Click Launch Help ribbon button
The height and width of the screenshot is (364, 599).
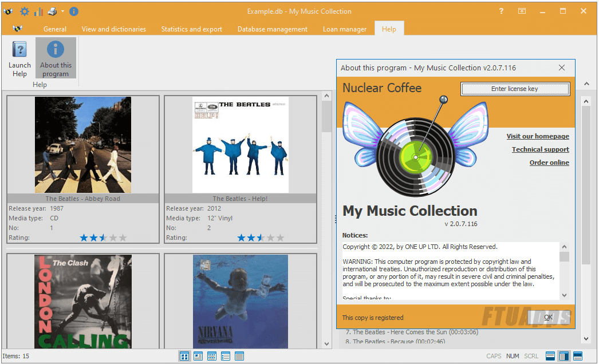(19, 58)
